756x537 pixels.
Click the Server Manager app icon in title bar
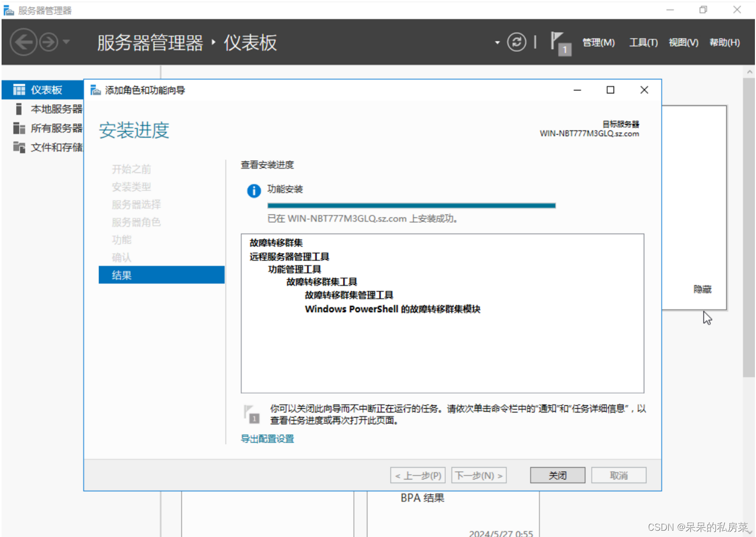pyautogui.click(x=9, y=10)
